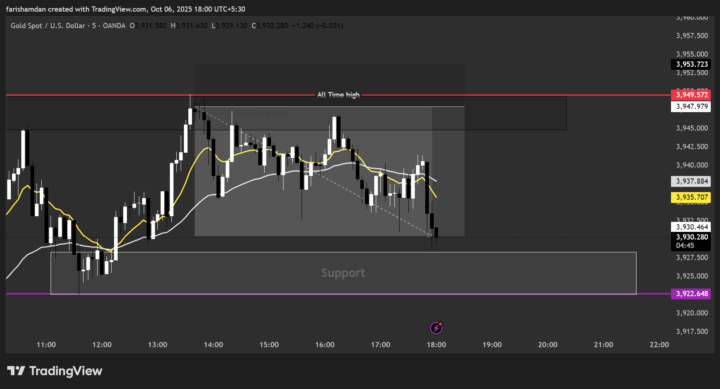Screen dimensions: 720x389
Task: Click the 3,930.464 price label
Action: (x=691, y=227)
